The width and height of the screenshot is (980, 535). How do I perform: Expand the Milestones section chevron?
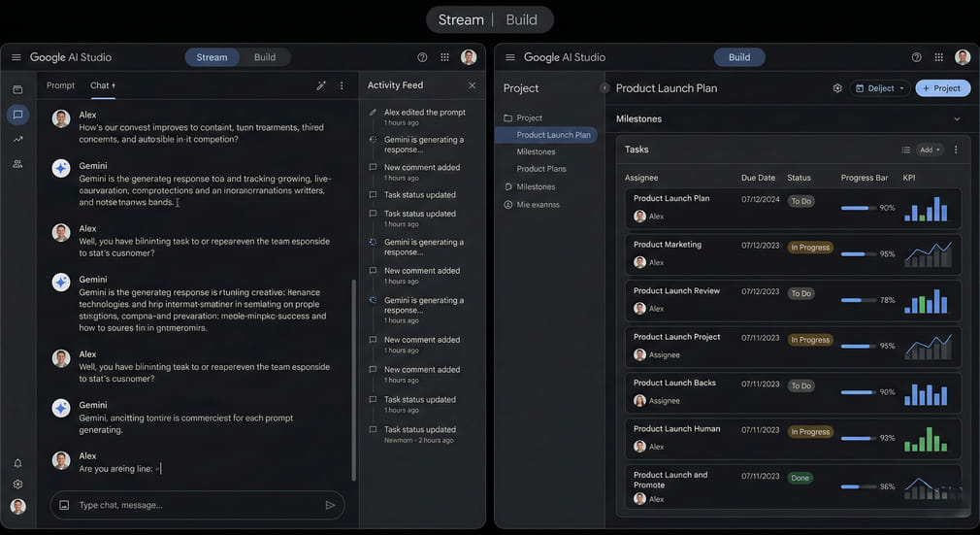point(957,119)
